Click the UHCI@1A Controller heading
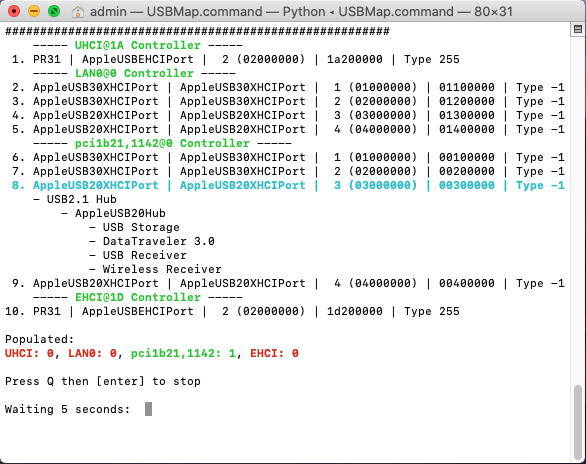The width and height of the screenshot is (586, 464). coord(138,45)
